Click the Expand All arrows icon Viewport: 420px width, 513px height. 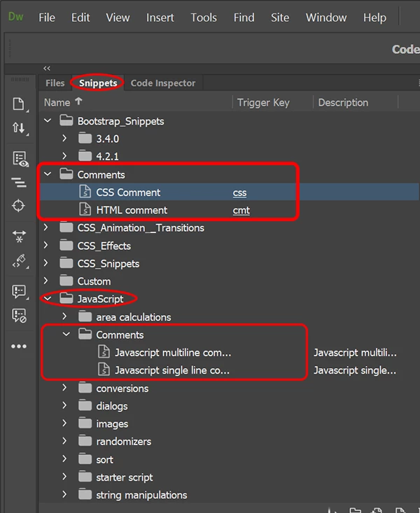[x=19, y=237]
